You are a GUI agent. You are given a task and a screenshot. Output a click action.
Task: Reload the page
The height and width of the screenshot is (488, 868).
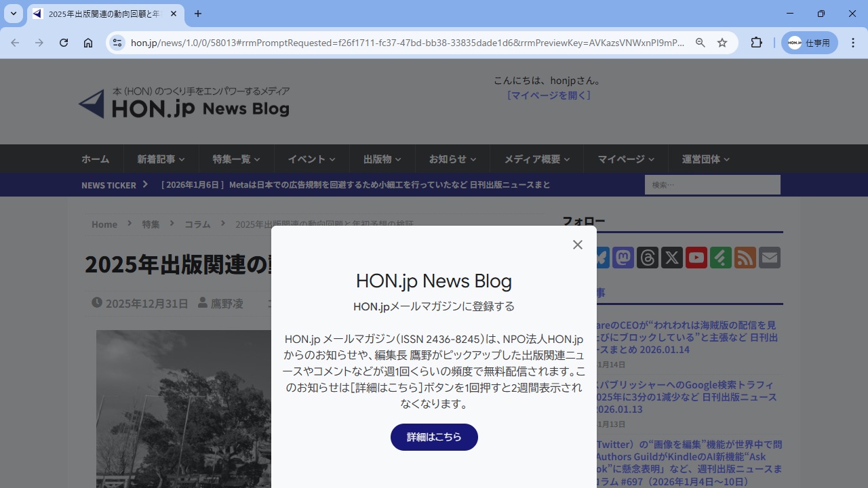(x=64, y=43)
